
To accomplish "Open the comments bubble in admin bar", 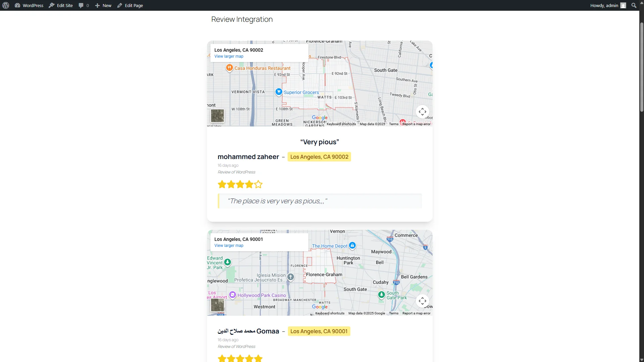I will tap(84, 5).
